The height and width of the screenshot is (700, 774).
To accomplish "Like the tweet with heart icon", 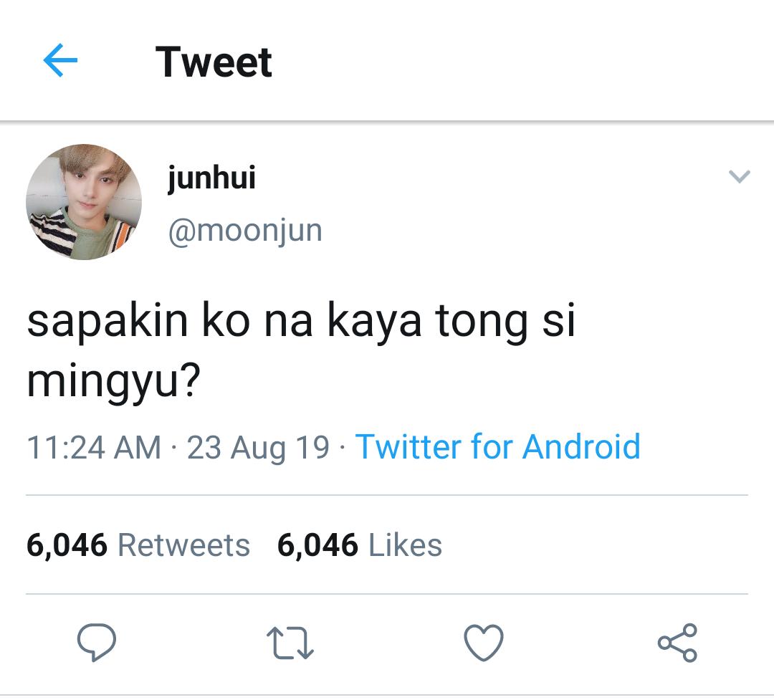I will (x=484, y=642).
